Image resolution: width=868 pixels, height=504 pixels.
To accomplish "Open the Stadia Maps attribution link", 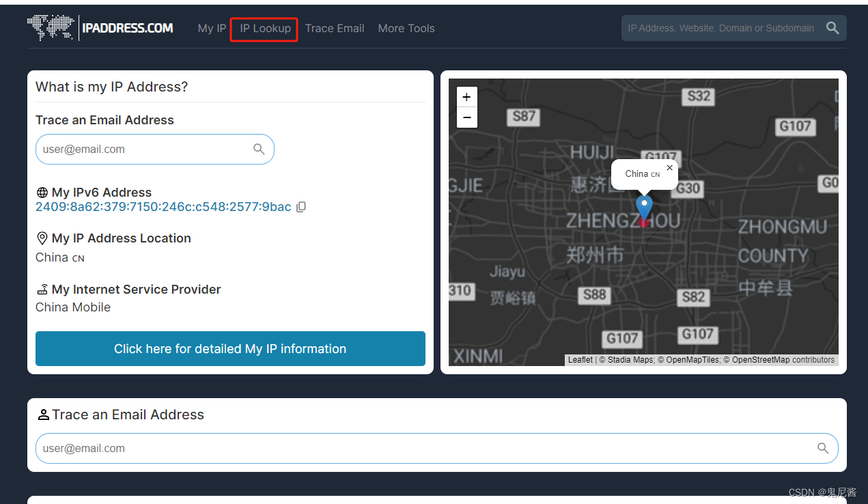I will coord(630,360).
